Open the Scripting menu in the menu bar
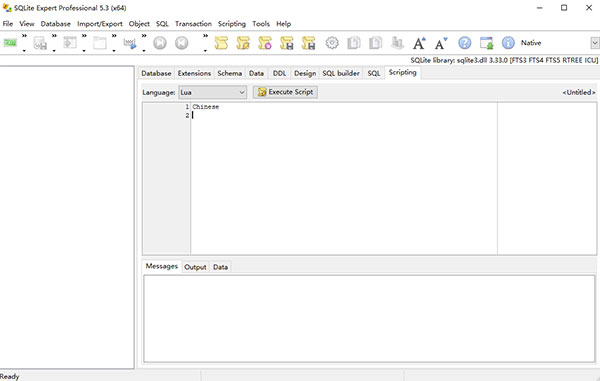The image size is (600, 381). click(x=232, y=24)
